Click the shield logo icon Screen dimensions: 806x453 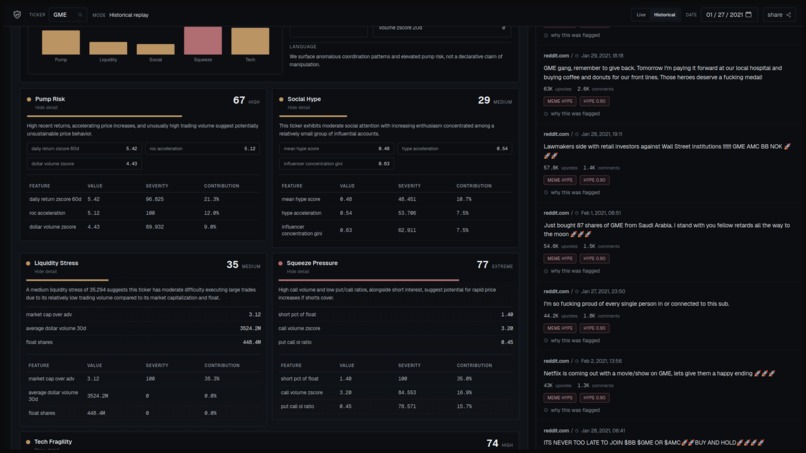pos(17,15)
